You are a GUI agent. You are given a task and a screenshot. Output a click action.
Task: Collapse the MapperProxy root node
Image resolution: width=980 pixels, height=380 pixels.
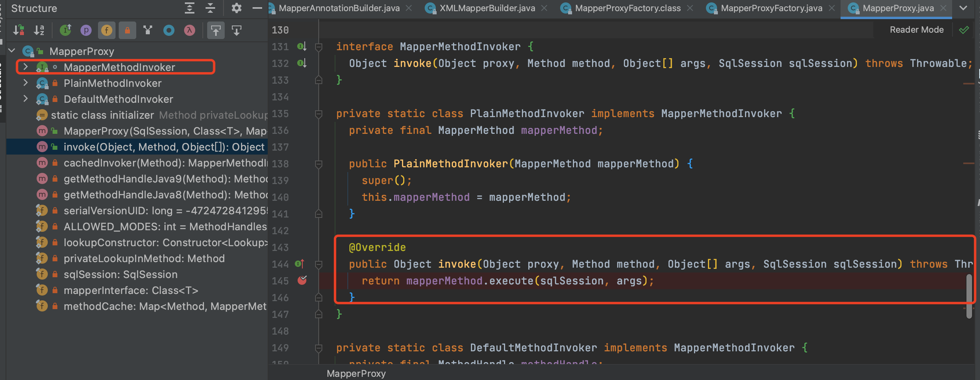click(12, 51)
